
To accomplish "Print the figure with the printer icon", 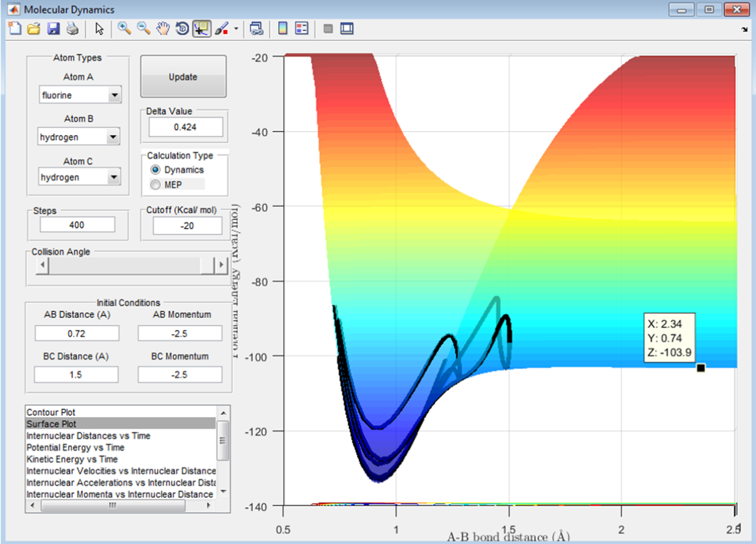I will pos(72,29).
